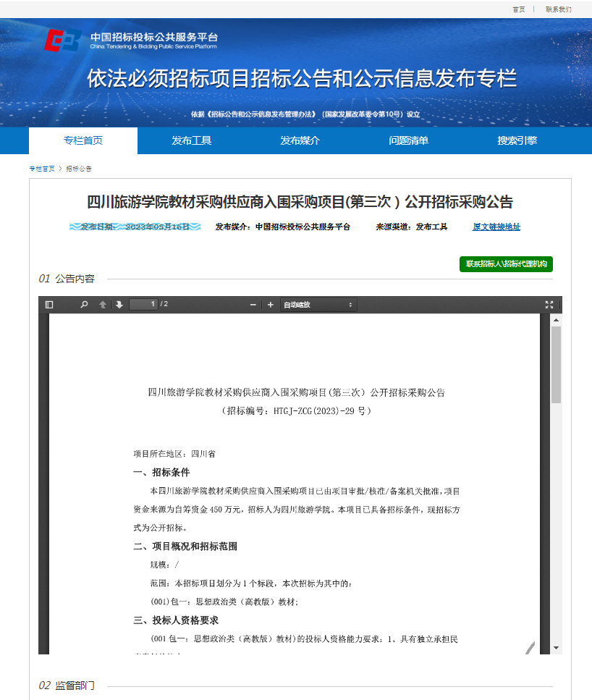Screen dimensions: 592x700
Task: Click the announcement title above the date line
Action: pyautogui.click(x=300, y=202)
